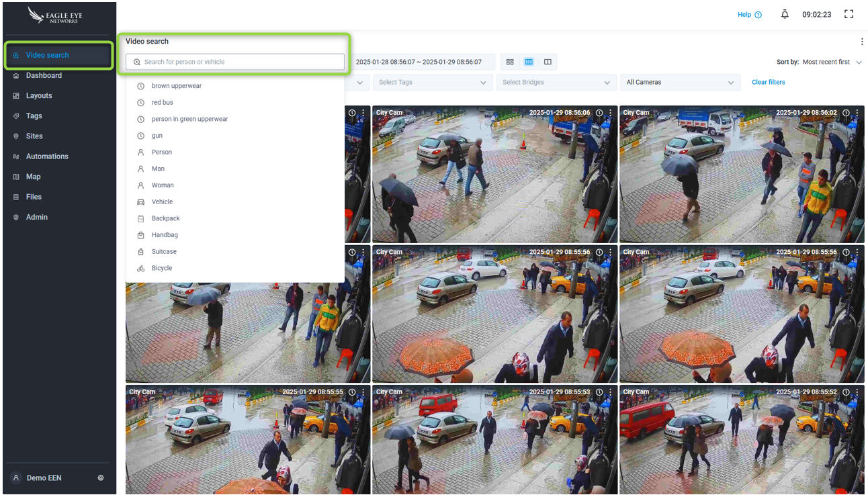This screenshot has width=868, height=497.
Task: Open Dashboard from the sidebar
Action: click(44, 76)
